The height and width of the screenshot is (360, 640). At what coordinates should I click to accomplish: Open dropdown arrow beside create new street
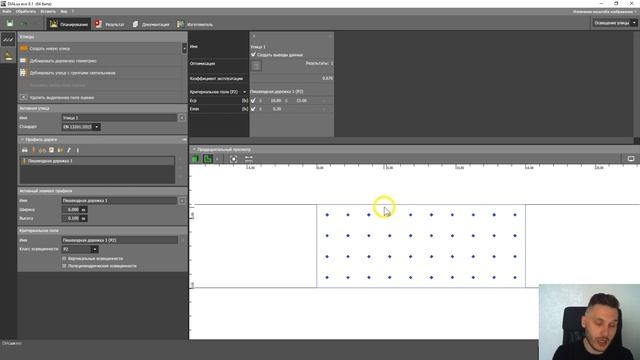184,49
